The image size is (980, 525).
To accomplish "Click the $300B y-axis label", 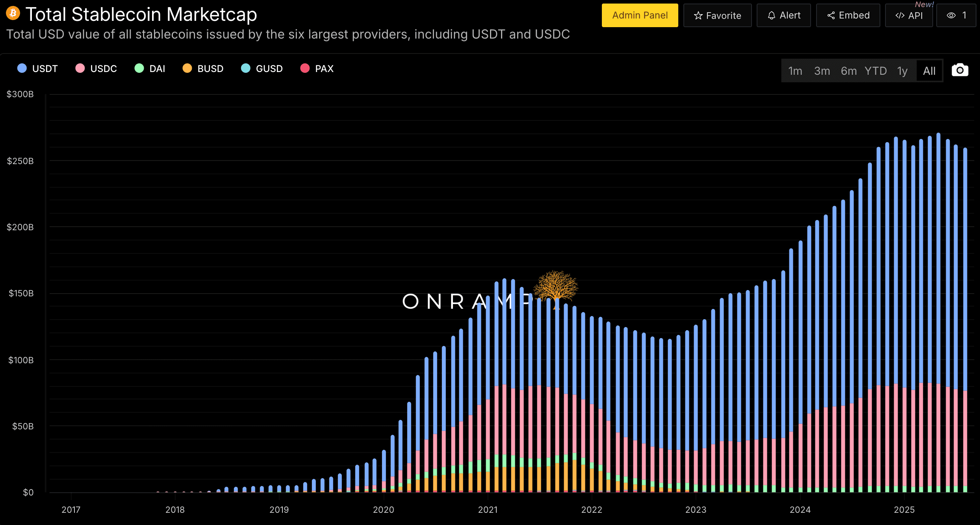I will 20,94.
